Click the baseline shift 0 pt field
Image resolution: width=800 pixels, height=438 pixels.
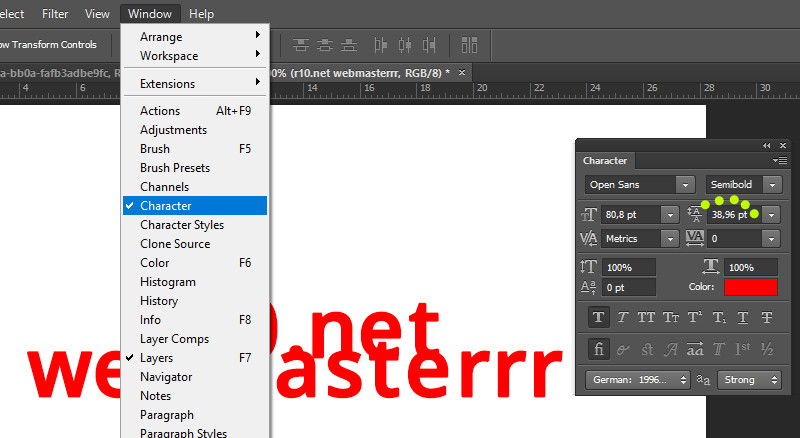[x=629, y=287]
